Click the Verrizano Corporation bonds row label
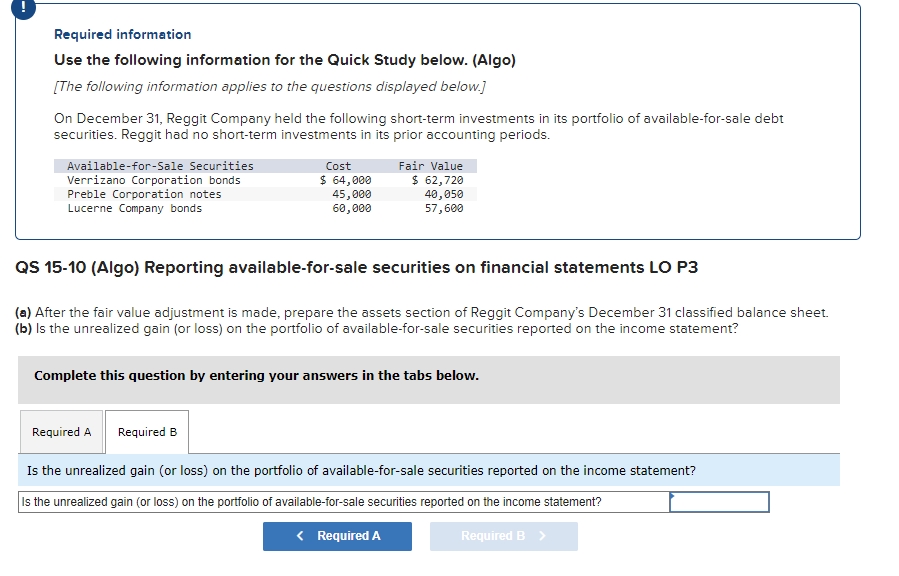 tap(154, 180)
